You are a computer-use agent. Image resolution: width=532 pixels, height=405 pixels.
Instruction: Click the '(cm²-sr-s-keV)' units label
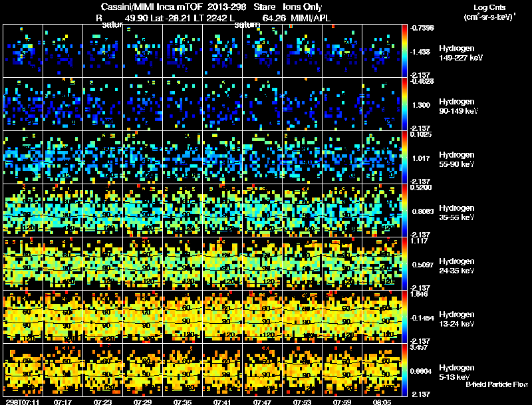tap(488, 17)
